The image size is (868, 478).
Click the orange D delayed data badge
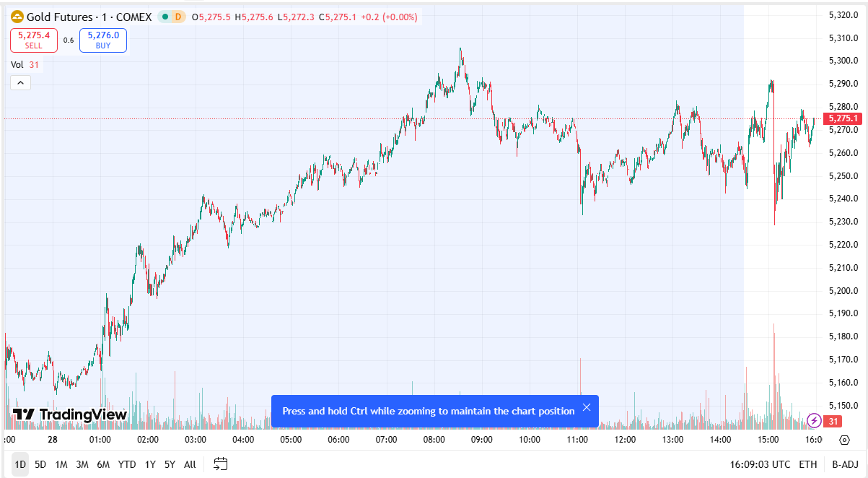click(x=177, y=17)
